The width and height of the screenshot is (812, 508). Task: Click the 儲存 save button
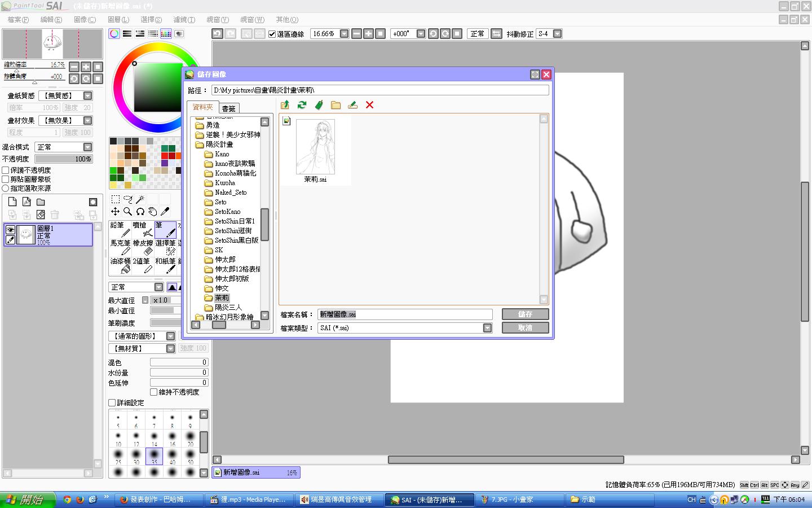click(525, 314)
